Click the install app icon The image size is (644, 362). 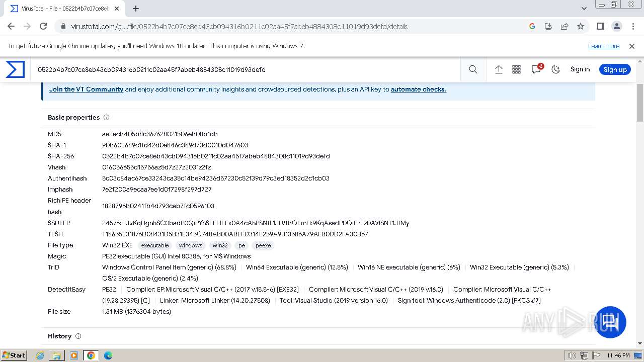coord(548,26)
